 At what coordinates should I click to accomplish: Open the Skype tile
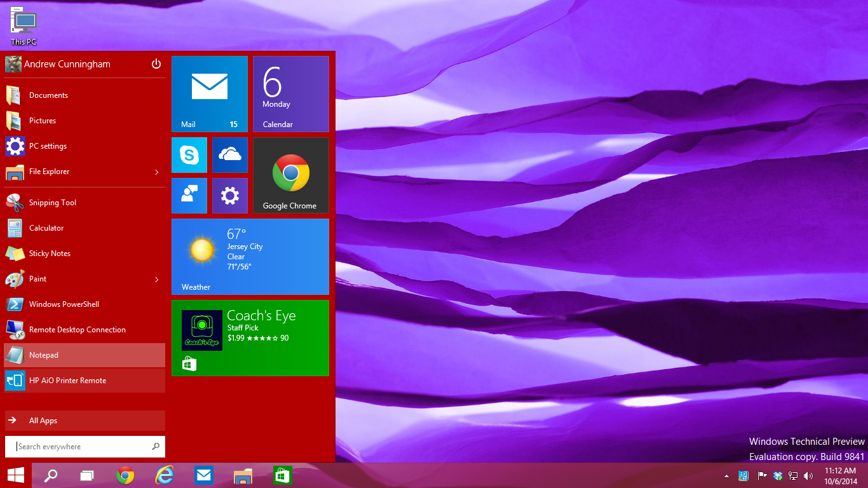pyautogui.click(x=189, y=155)
